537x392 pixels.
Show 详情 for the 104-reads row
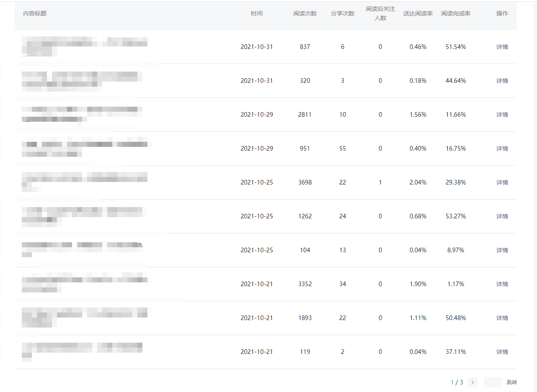(502, 250)
